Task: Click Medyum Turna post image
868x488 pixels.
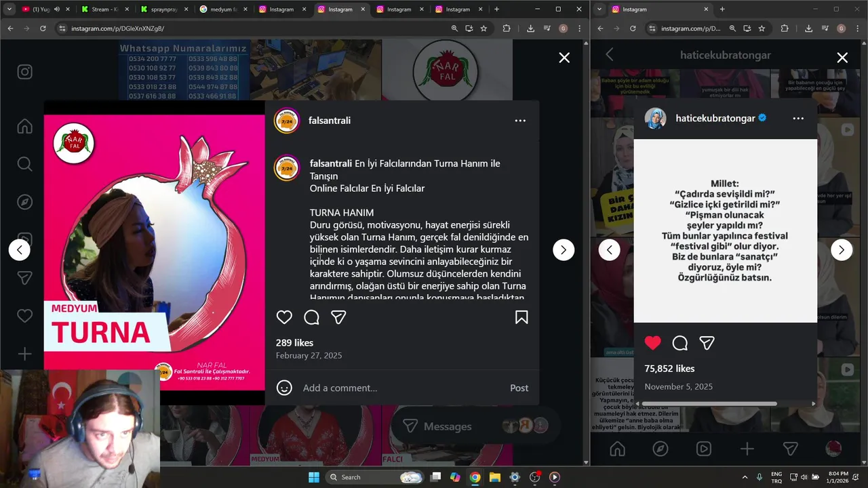Action: click(155, 253)
